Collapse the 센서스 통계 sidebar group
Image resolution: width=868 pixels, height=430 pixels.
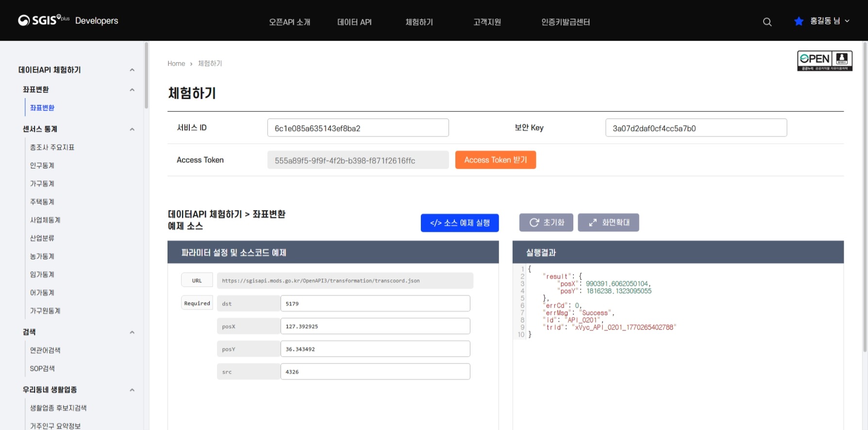pyautogui.click(x=132, y=129)
